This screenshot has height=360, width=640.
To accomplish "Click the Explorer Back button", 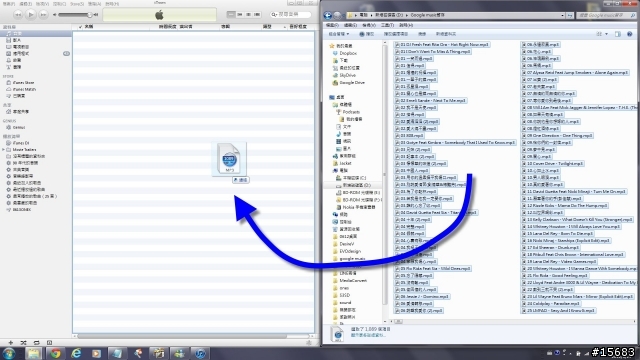I will click(328, 16).
